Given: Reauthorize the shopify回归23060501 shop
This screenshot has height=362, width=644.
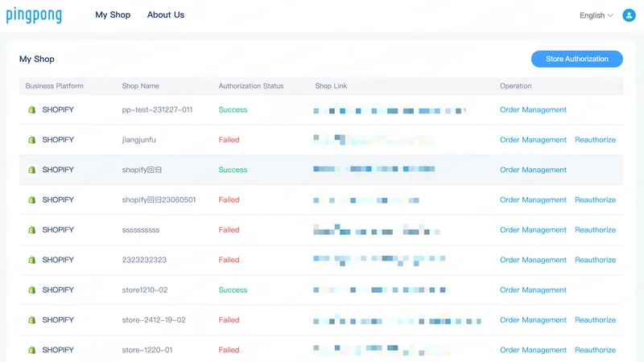Looking at the screenshot, I should [595, 200].
